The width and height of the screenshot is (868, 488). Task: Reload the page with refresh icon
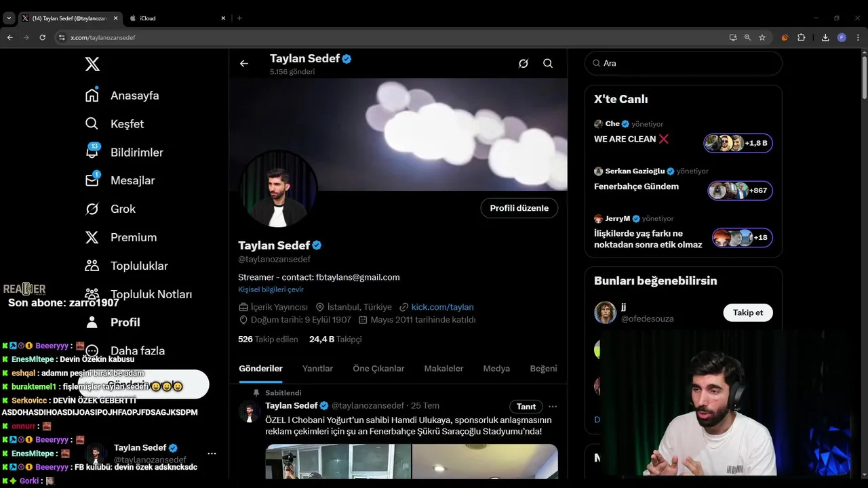coord(42,38)
